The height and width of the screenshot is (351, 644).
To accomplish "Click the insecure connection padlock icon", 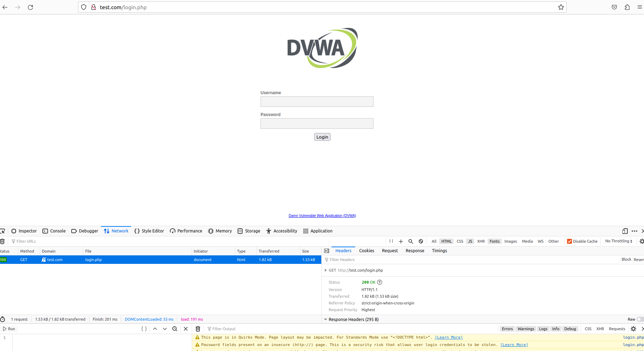I will [94, 7].
